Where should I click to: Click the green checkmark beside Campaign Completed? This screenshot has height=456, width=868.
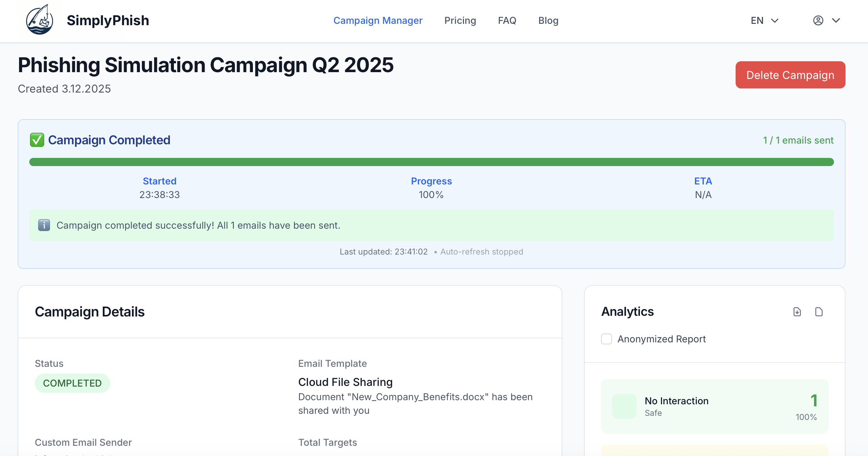pyautogui.click(x=37, y=140)
